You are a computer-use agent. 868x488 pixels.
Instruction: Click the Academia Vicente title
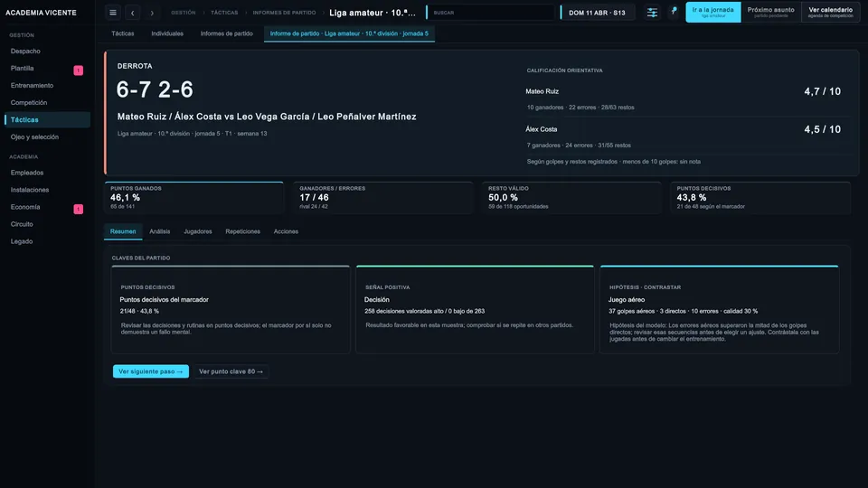pyautogui.click(x=41, y=12)
